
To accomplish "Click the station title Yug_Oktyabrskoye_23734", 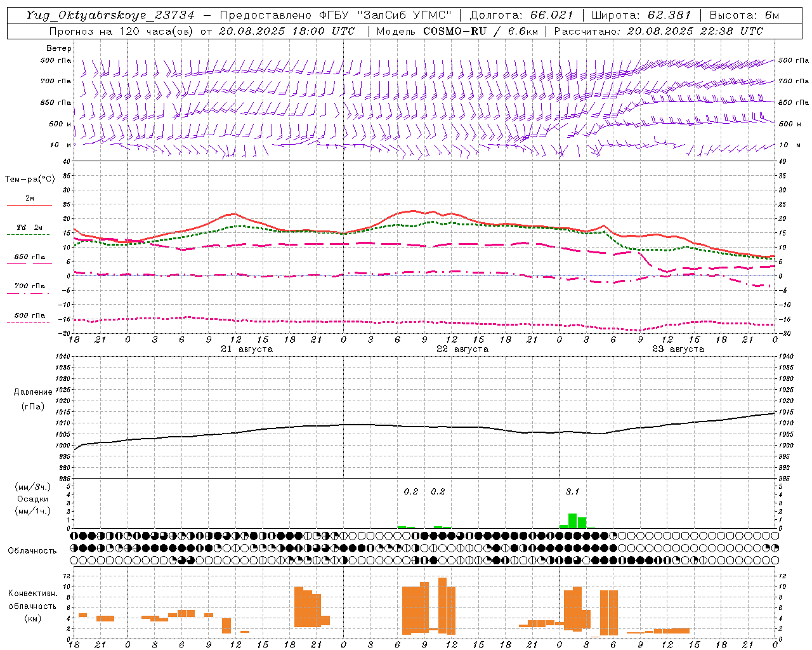I will point(110,15).
